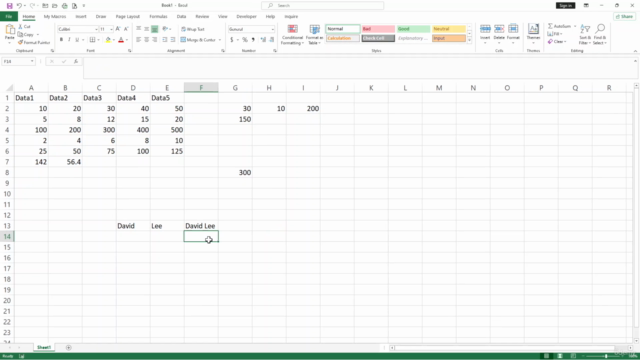Open the font size dropdown
The image size is (640, 360).
pos(111,29)
